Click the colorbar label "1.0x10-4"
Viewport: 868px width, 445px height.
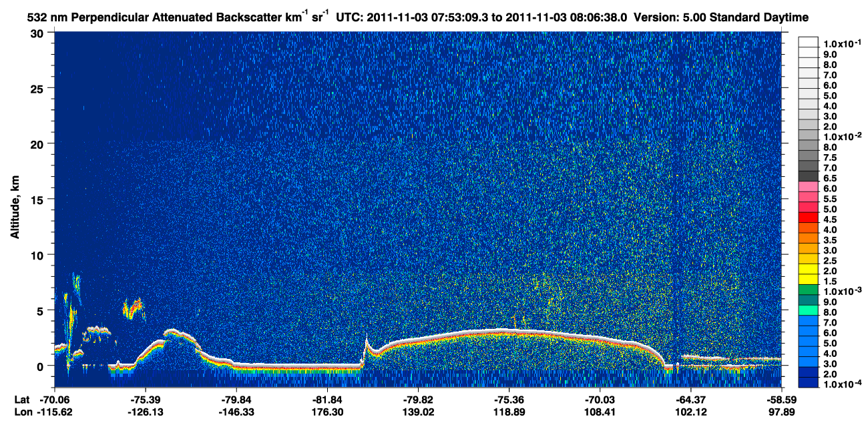coord(842,385)
